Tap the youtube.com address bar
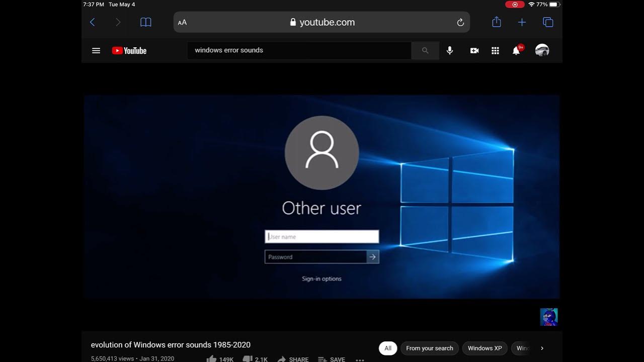The width and height of the screenshot is (644, 362). [x=322, y=22]
